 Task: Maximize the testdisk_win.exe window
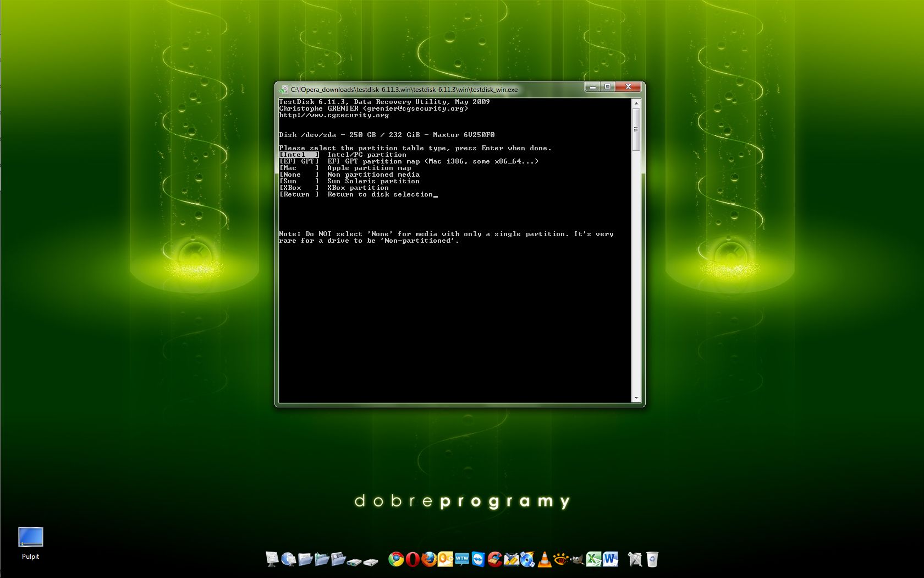pyautogui.click(x=608, y=87)
